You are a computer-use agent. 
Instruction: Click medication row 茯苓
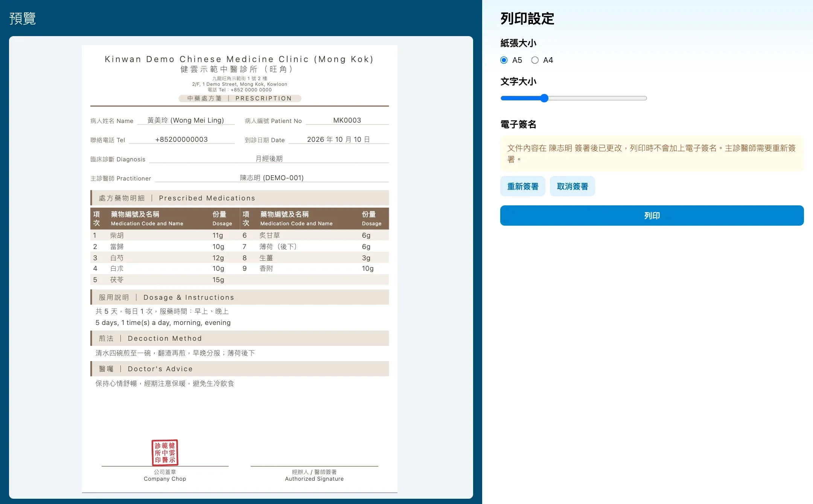[165, 279]
